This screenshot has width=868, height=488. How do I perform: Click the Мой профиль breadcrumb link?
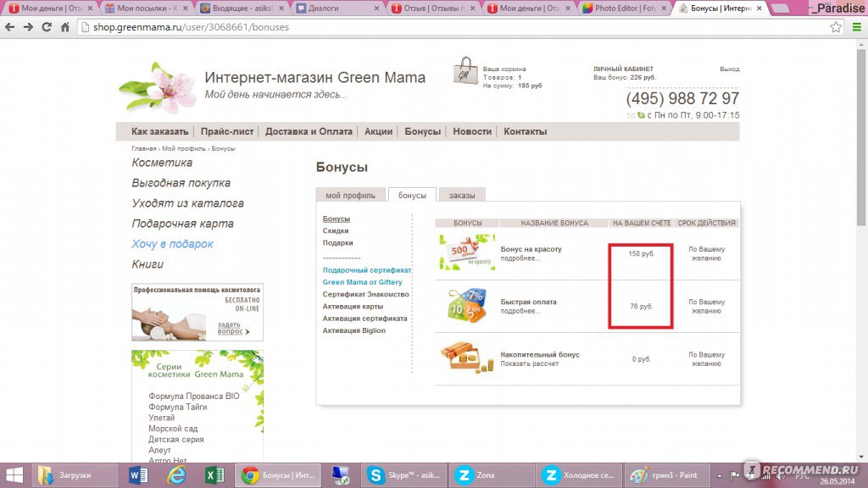183,148
